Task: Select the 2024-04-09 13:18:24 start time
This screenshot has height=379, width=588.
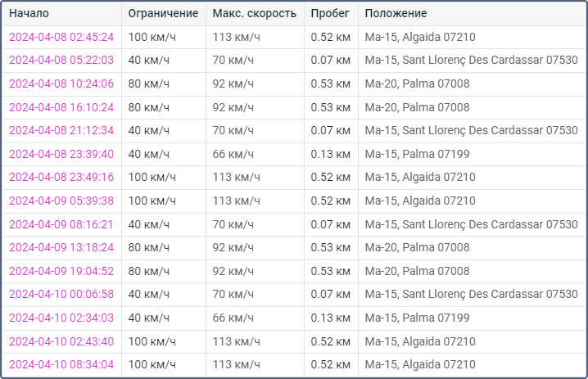Action: tap(61, 247)
